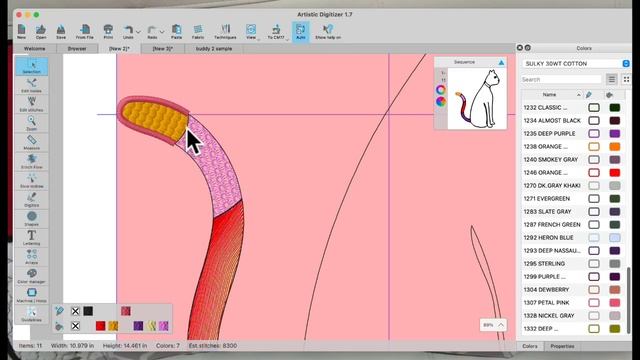Open the Undo history dropdown arrow
The width and height of the screenshot is (640, 360).
point(138,31)
